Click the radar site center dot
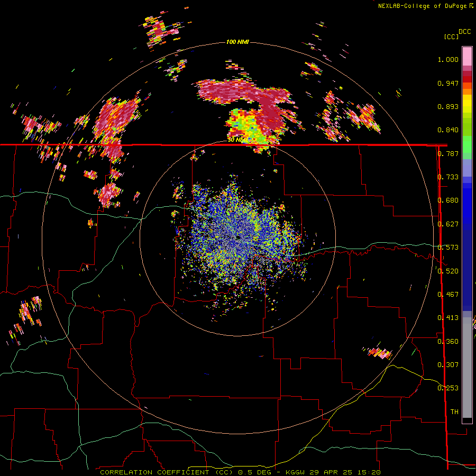 238,238
